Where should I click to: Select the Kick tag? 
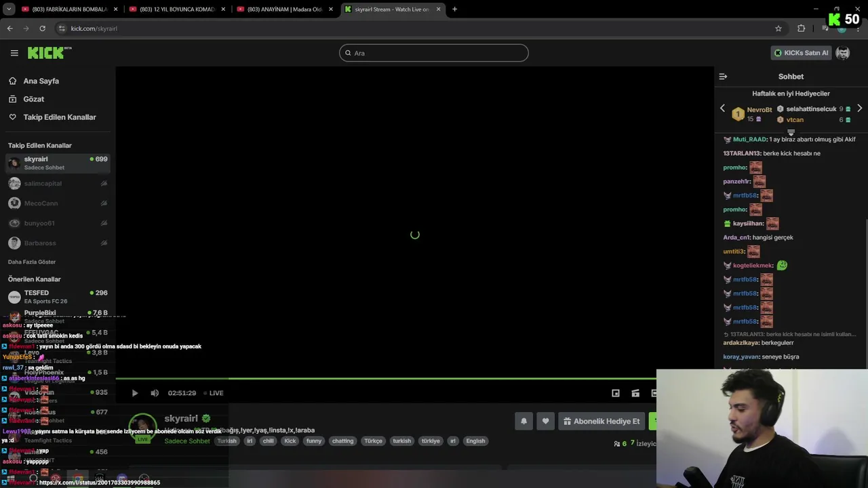coord(290,441)
